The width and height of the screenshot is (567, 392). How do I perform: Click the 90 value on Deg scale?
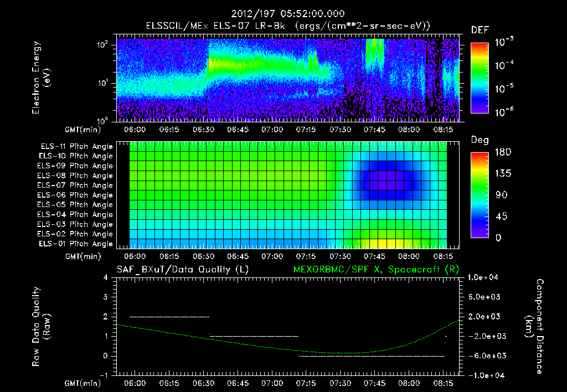501,195
